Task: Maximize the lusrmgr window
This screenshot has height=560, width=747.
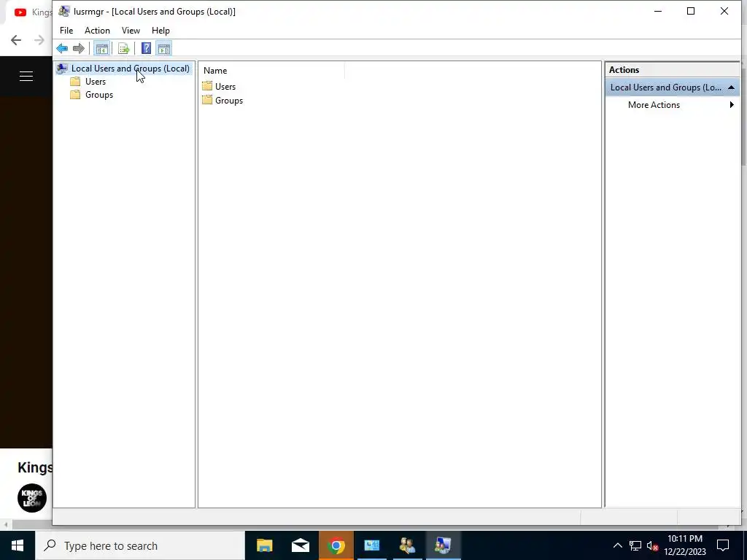Action: tap(691, 12)
